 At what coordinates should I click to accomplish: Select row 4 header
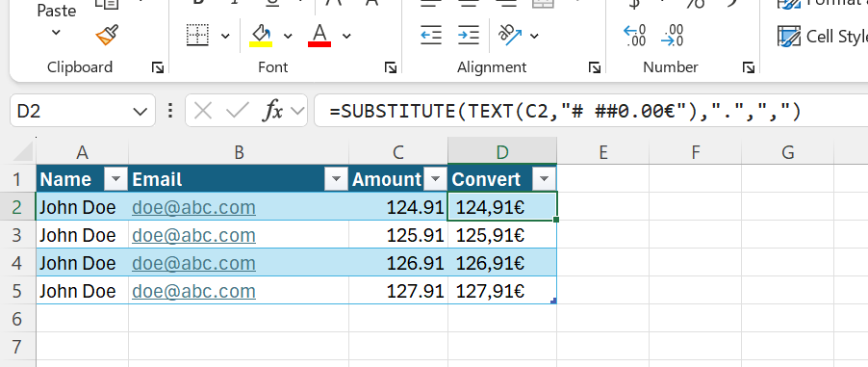(x=17, y=263)
